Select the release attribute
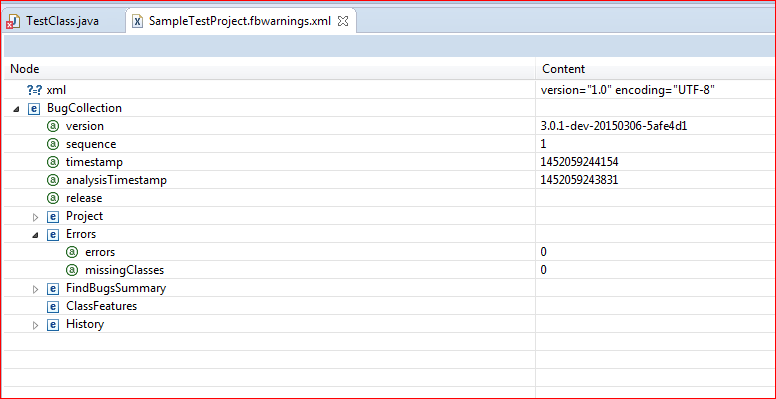This screenshot has height=399, width=776. pyautogui.click(x=84, y=198)
